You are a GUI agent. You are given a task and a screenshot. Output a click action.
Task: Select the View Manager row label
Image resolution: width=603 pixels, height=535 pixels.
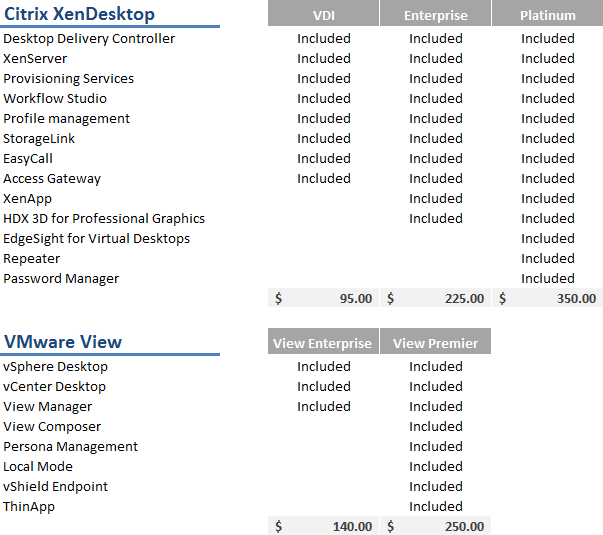coord(48,407)
